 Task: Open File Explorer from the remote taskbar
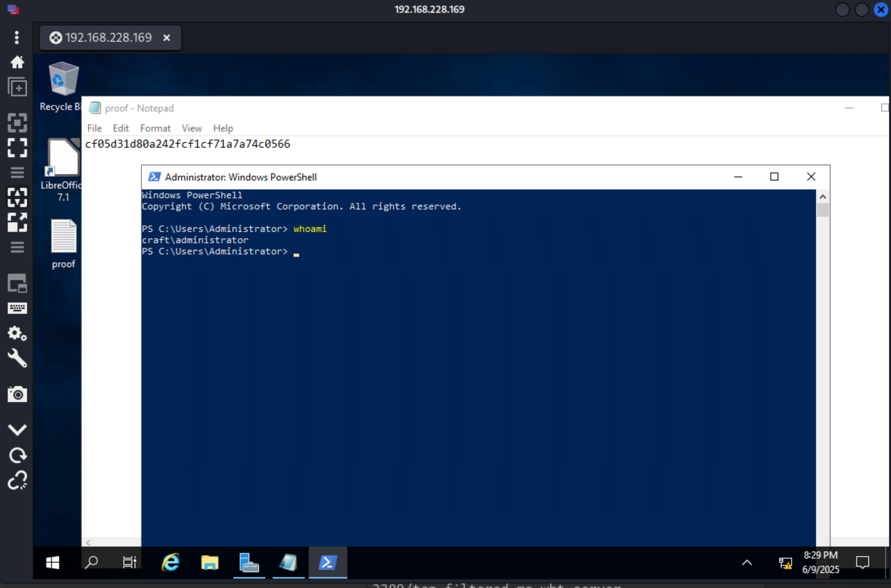point(210,562)
